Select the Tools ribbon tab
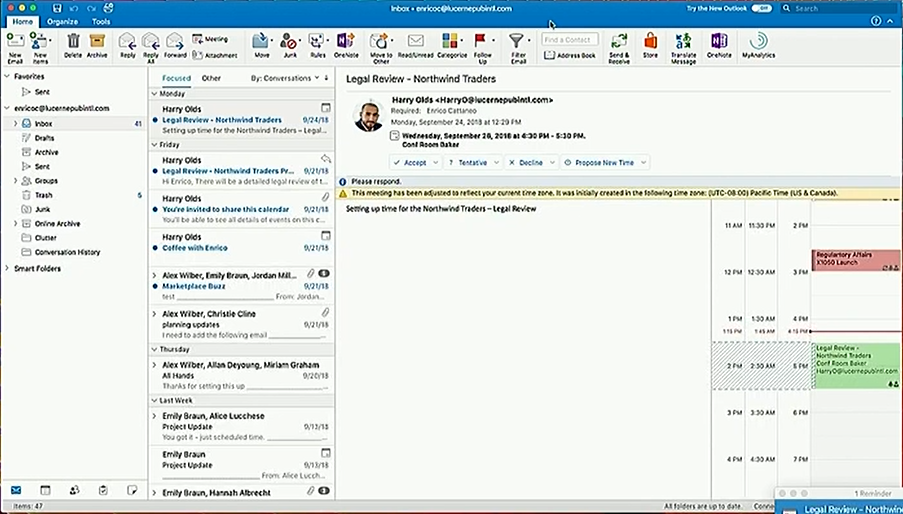Viewport: 903px width, 514px height. [101, 21]
